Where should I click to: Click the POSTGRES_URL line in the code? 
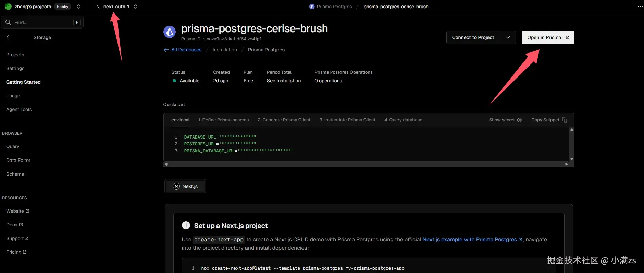point(220,144)
